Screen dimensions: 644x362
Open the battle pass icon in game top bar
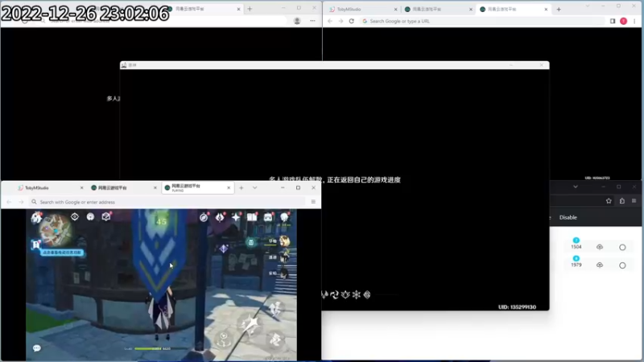(268, 217)
